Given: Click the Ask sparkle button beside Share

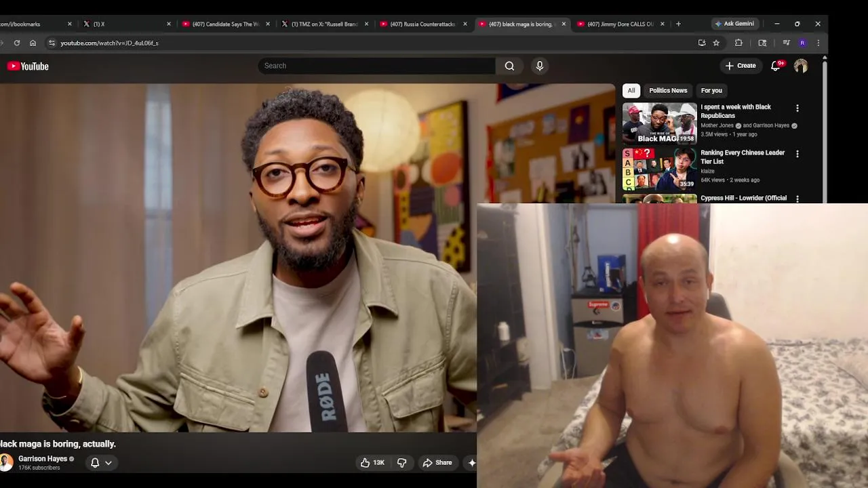Looking at the screenshot, I should (472, 463).
